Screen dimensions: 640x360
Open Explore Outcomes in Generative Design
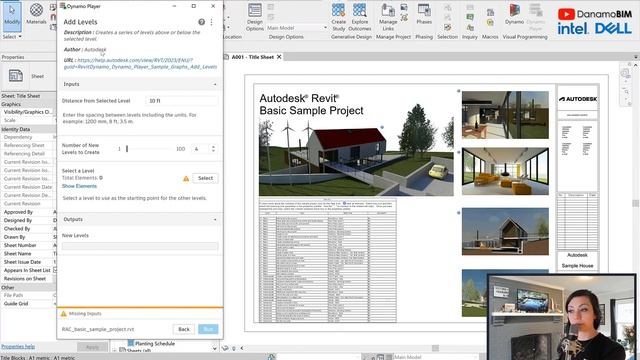click(x=360, y=17)
